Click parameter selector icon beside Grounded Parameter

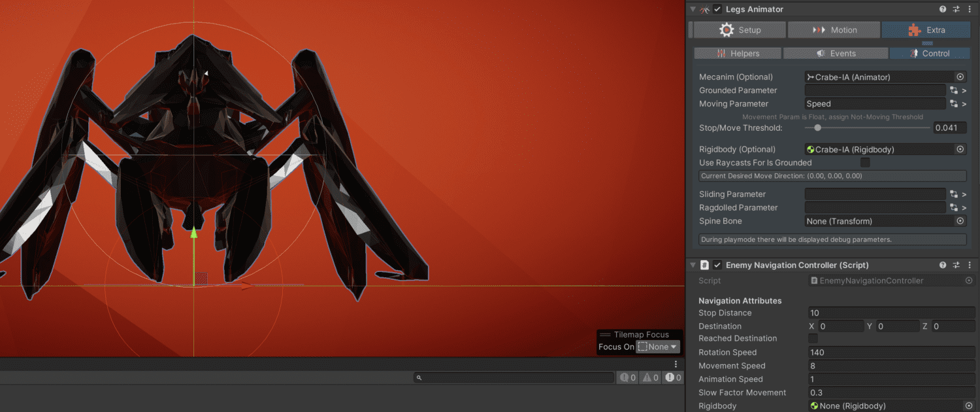[x=954, y=91]
